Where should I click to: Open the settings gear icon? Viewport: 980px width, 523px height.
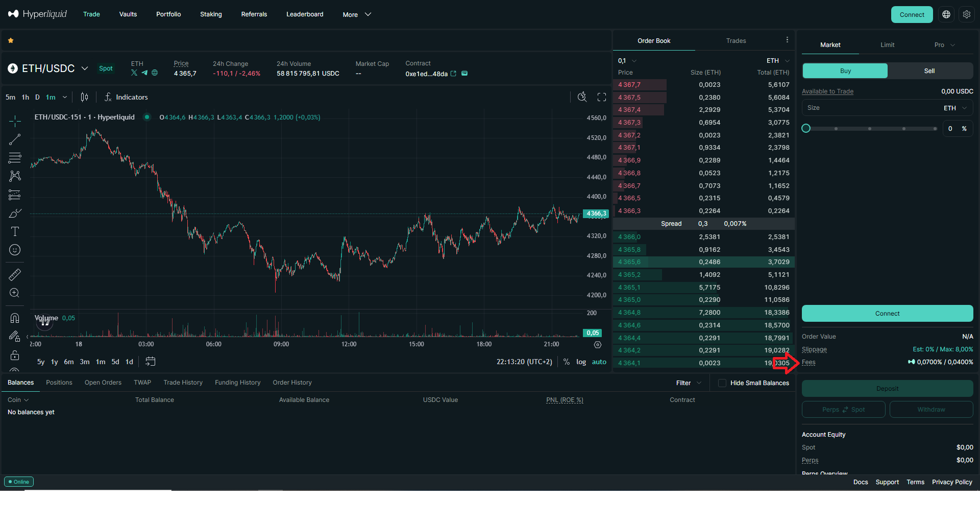967,14
